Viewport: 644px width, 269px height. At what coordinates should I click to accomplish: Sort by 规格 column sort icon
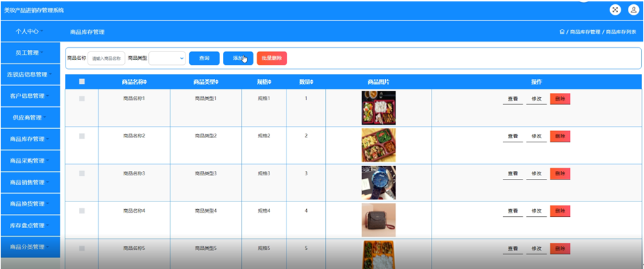point(270,82)
